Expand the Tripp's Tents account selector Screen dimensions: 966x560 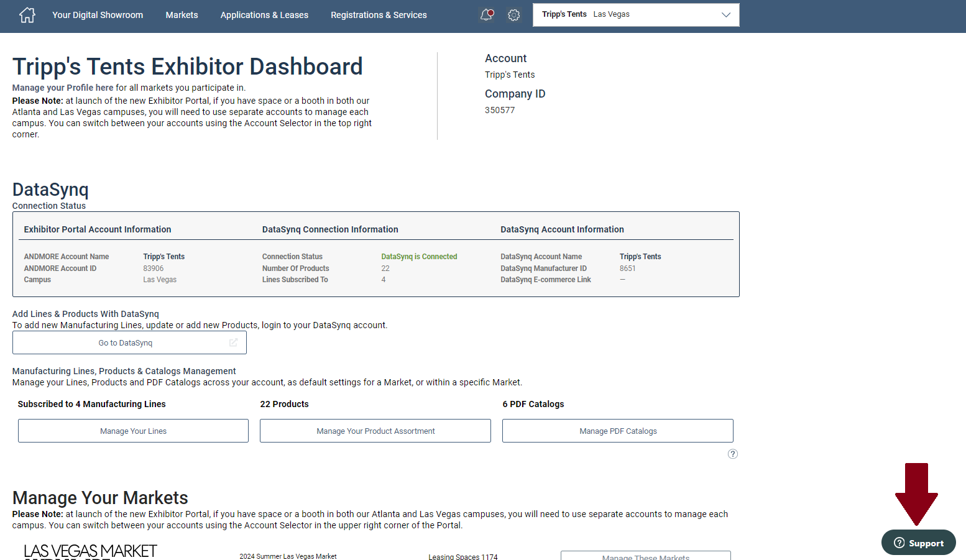click(636, 15)
